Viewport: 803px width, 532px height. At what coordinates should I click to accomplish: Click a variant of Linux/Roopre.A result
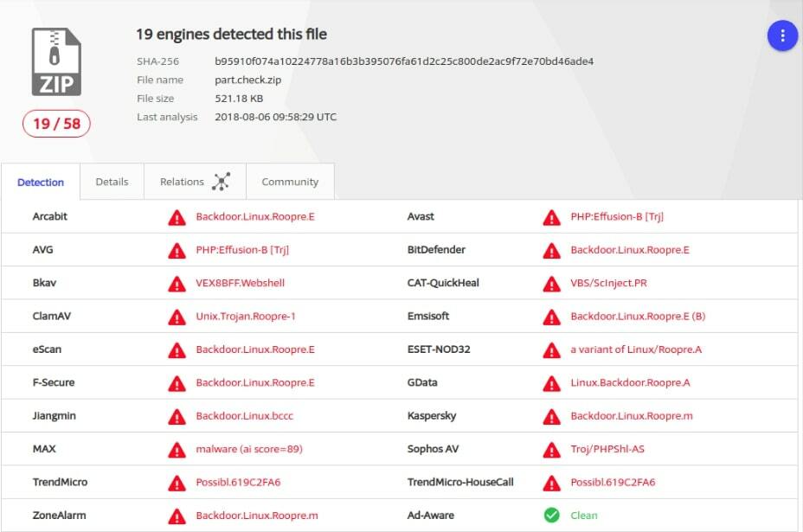pyautogui.click(x=636, y=349)
